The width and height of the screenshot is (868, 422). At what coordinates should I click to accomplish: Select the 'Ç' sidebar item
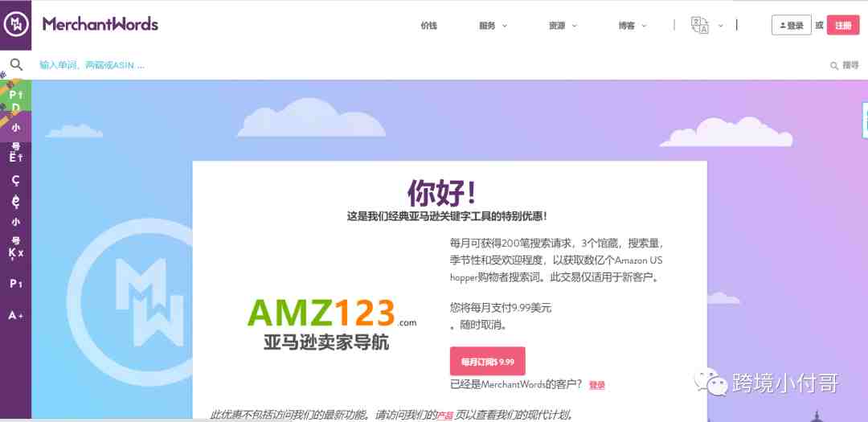point(15,180)
